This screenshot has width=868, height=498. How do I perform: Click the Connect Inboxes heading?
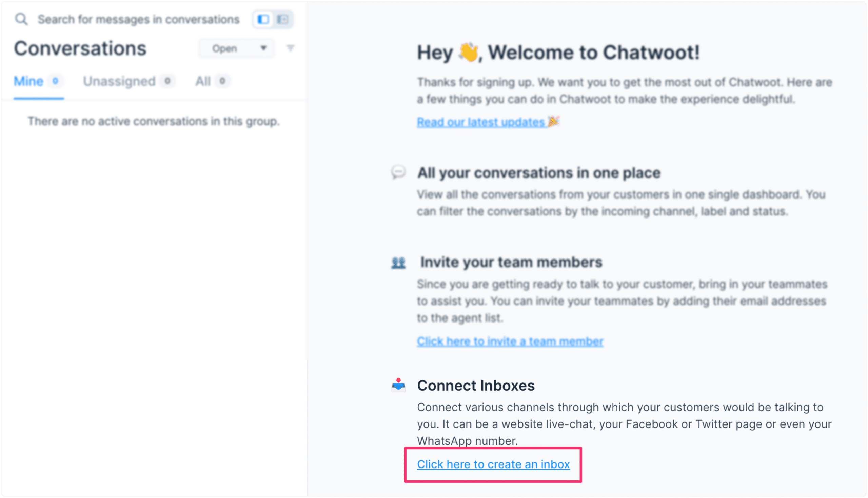tap(476, 386)
